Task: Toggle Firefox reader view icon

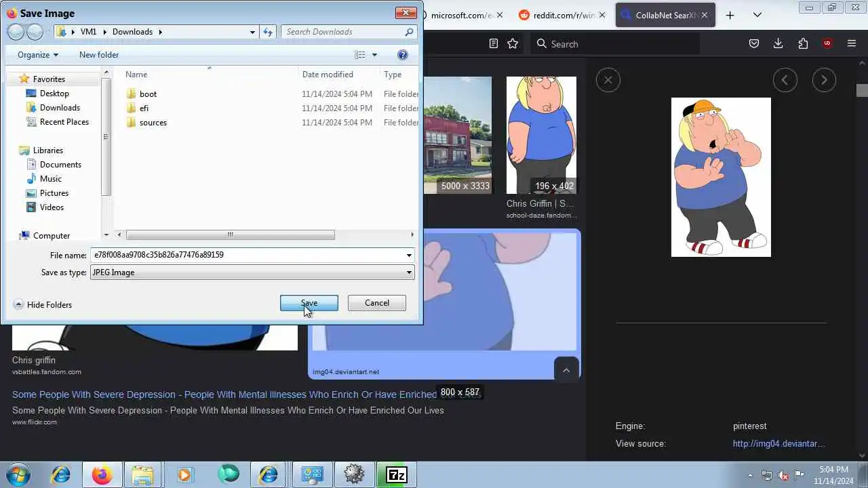Action: [x=494, y=43]
